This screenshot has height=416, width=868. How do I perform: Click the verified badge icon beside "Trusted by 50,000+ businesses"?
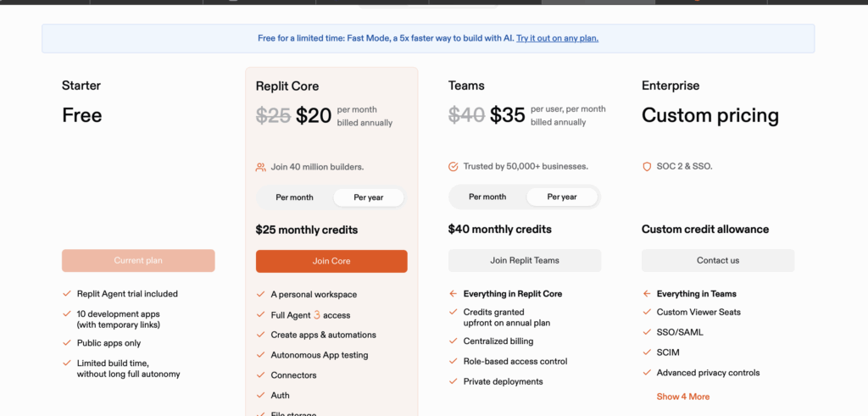[453, 166]
